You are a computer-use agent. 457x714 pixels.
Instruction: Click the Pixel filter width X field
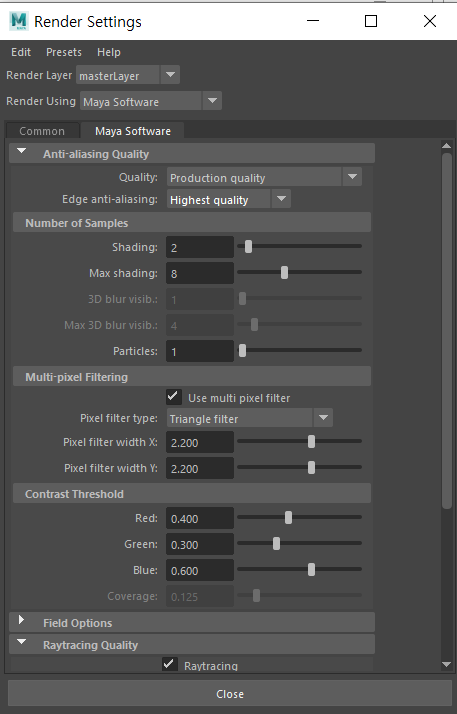pos(200,442)
